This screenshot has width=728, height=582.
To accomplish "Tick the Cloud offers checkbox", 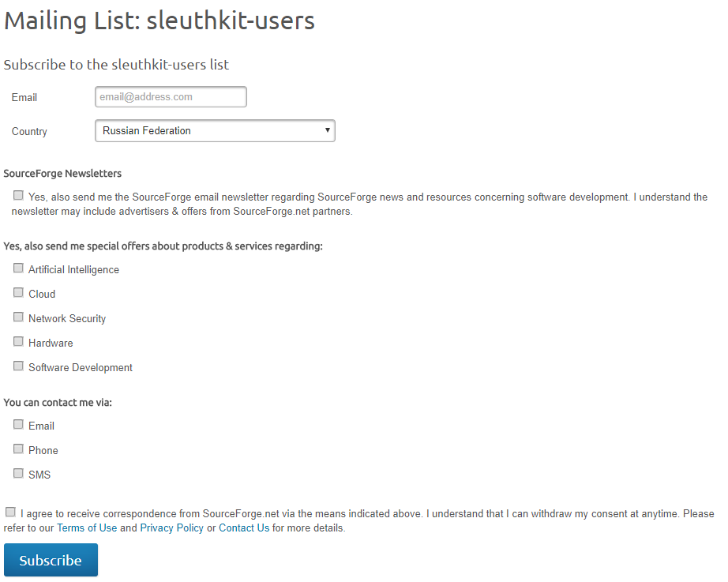I will tap(18, 292).
